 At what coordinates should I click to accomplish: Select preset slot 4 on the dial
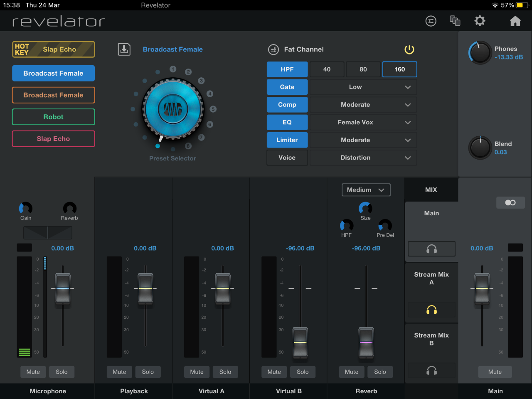click(210, 94)
